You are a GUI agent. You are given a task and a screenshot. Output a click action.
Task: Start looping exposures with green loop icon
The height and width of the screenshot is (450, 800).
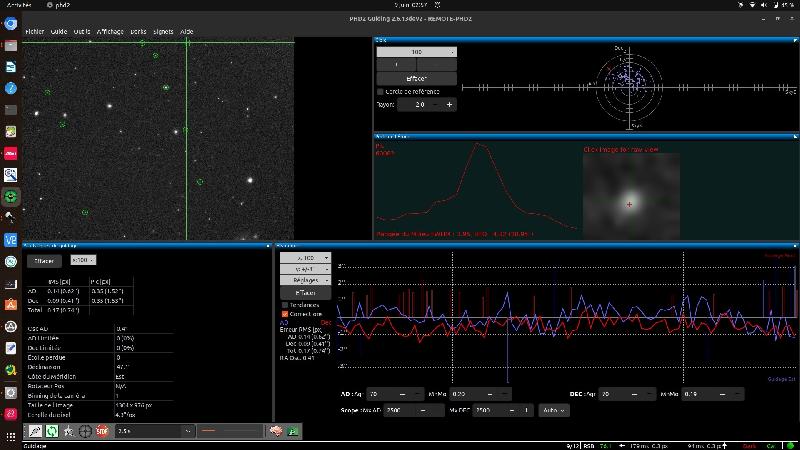(x=51, y=431)
